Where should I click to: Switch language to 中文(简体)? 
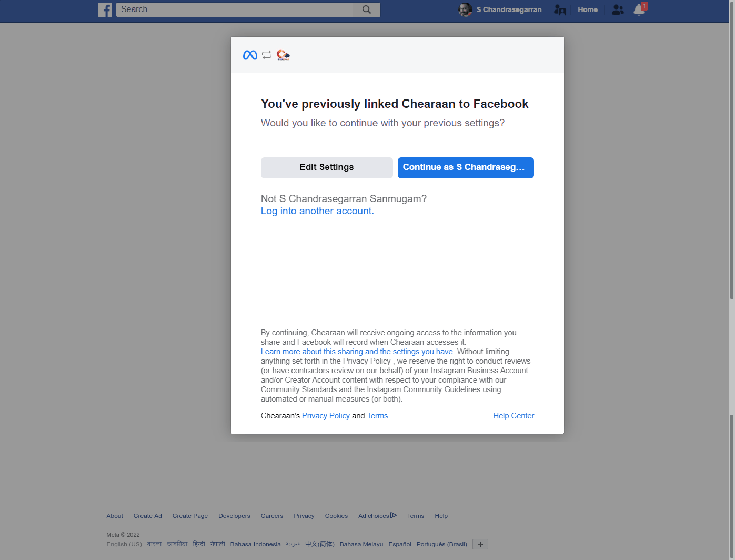coord(320,544)
